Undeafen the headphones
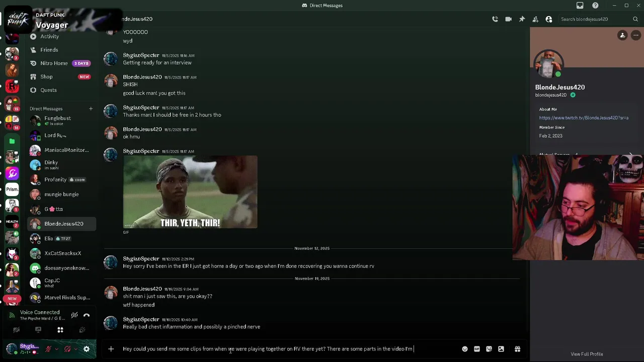644x362 pixels. click(x=67, y=349)
